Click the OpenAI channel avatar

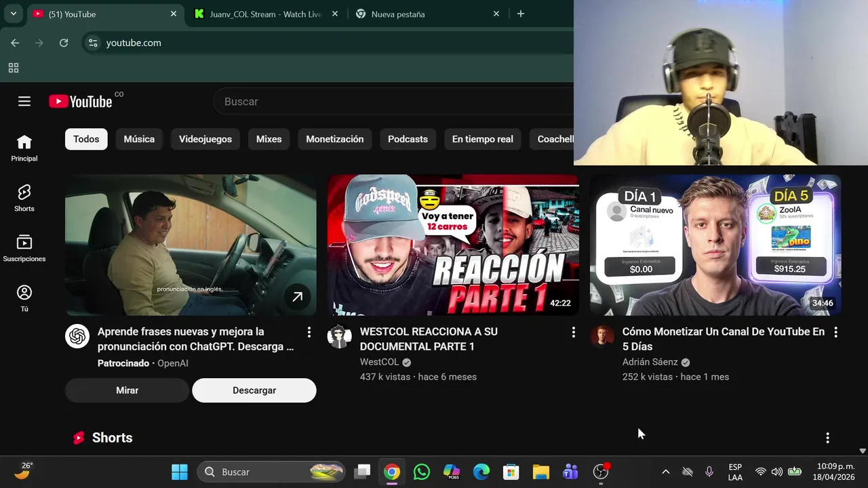(x=77, y=336)
